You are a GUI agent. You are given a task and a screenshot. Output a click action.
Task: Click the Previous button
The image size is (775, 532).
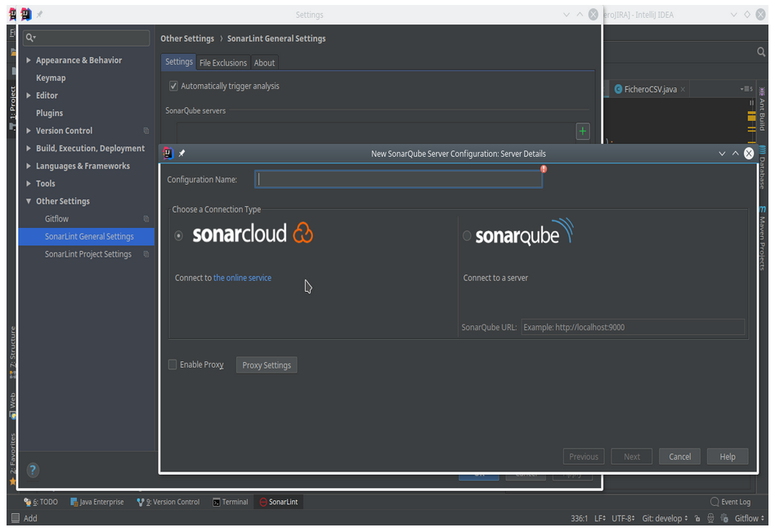pos(584,457)
